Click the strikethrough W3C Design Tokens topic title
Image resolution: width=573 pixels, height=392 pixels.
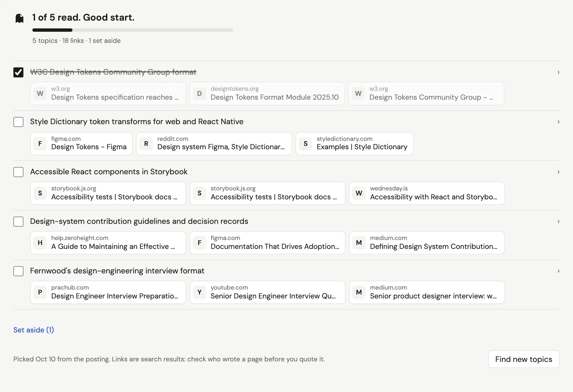(x=113, y=72)
